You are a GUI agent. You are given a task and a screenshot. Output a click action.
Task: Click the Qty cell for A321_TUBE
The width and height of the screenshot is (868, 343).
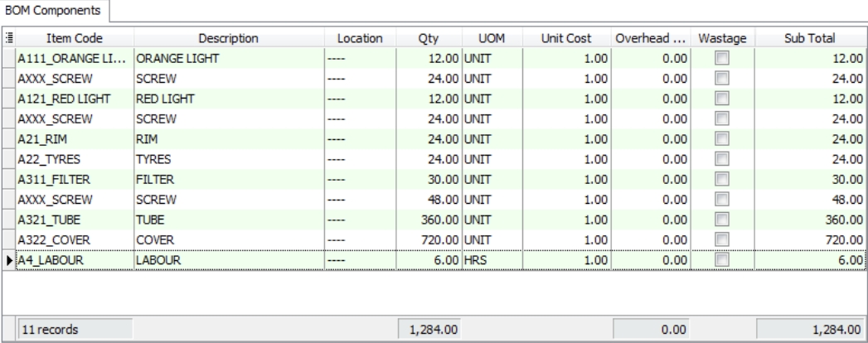[x=429, y=220]
